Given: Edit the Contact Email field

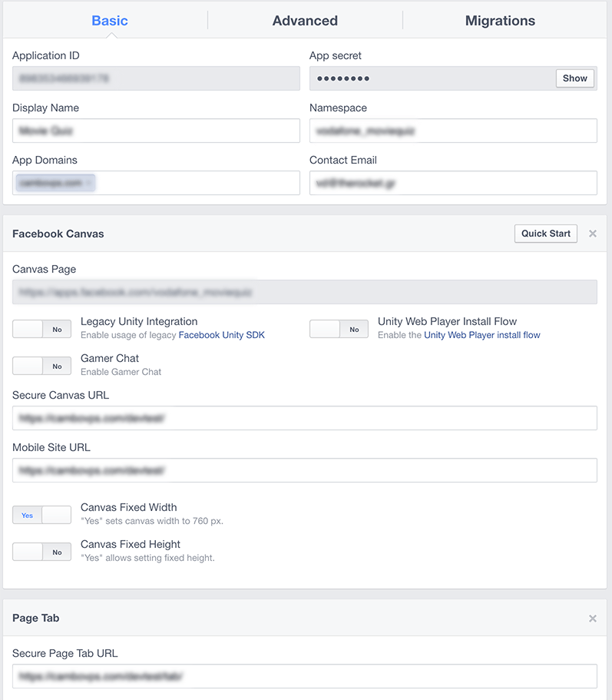Looking at the screenshot, I should coord(453,183).
